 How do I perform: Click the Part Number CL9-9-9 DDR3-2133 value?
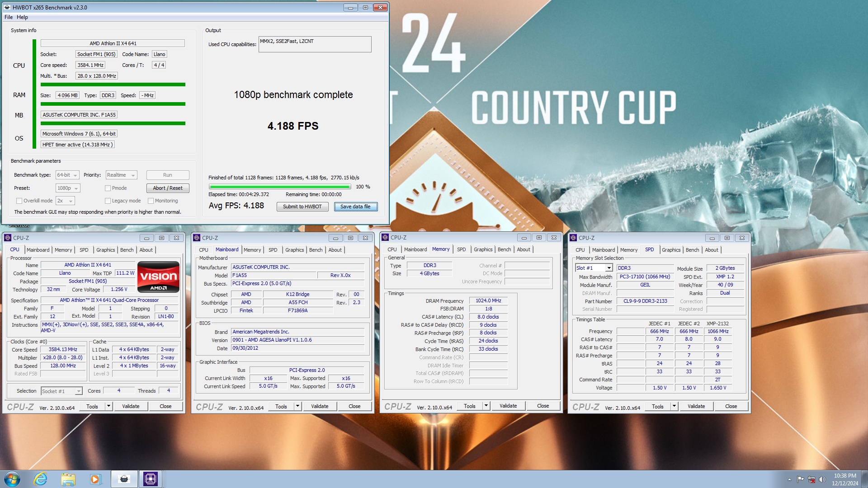pos(645,301)
